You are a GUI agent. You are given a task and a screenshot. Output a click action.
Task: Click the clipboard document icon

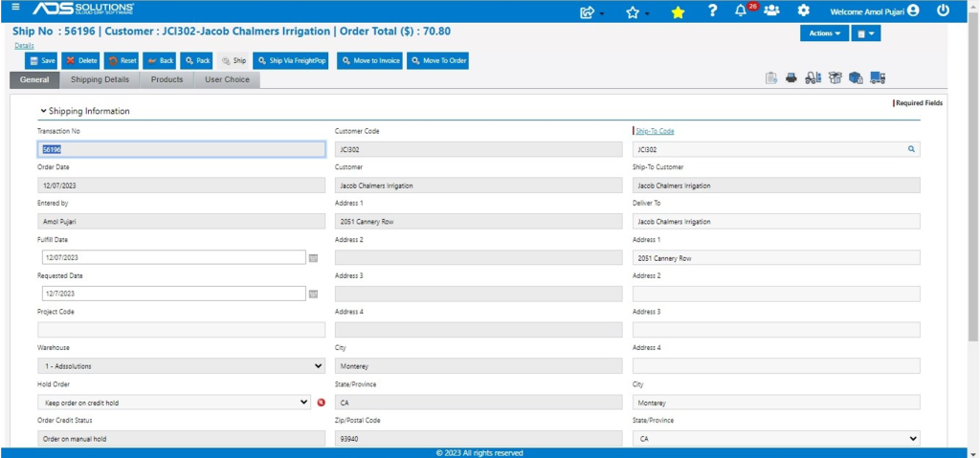click(x=772, y=78)
